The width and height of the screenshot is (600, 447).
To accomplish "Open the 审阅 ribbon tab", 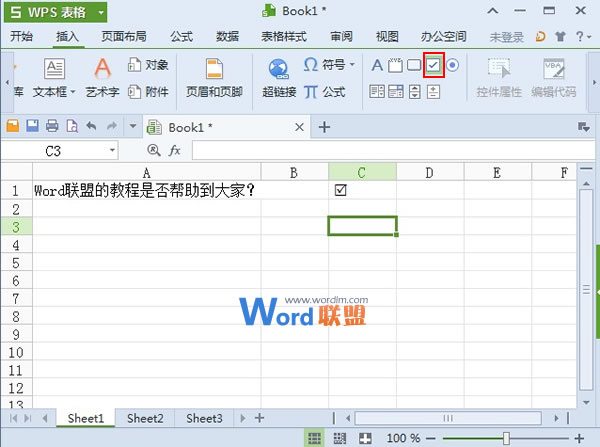I will click(x=341, y=37).
